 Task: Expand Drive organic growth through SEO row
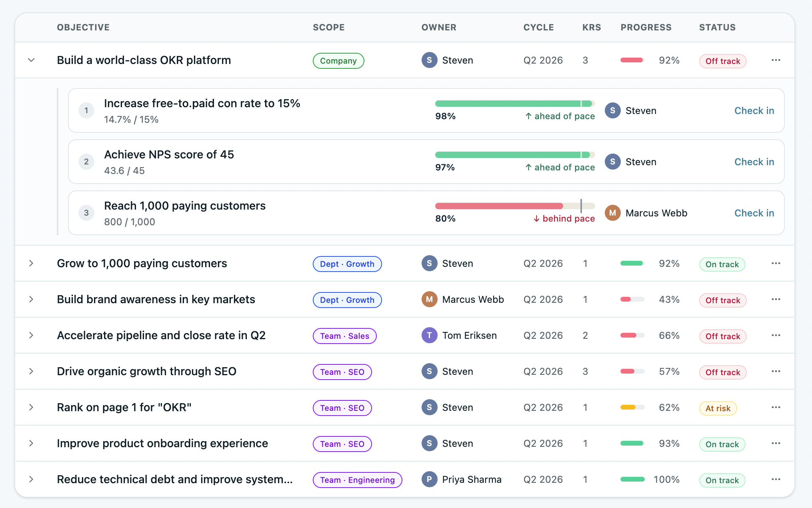31,372
